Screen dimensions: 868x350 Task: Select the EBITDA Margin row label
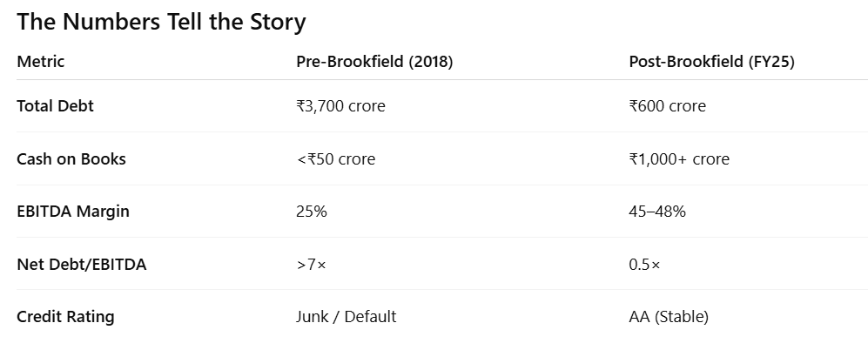coord(75,212)
